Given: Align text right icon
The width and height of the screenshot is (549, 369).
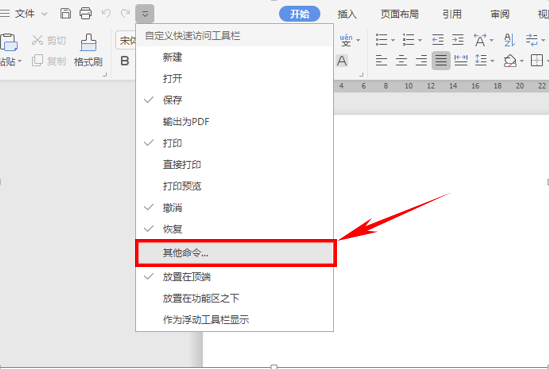Looking at the screenshot, I should point(421,61).
